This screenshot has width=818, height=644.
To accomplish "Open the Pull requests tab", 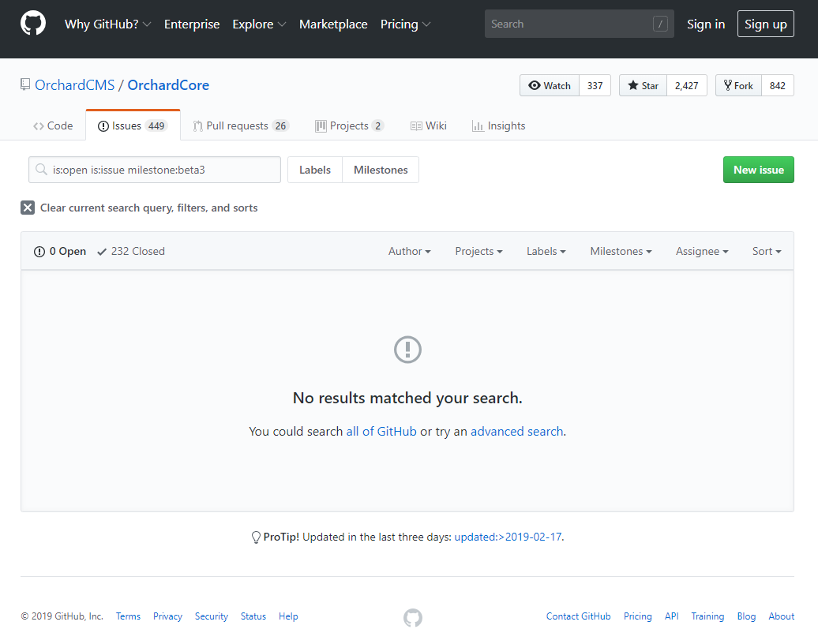I will tap(241, 125).
